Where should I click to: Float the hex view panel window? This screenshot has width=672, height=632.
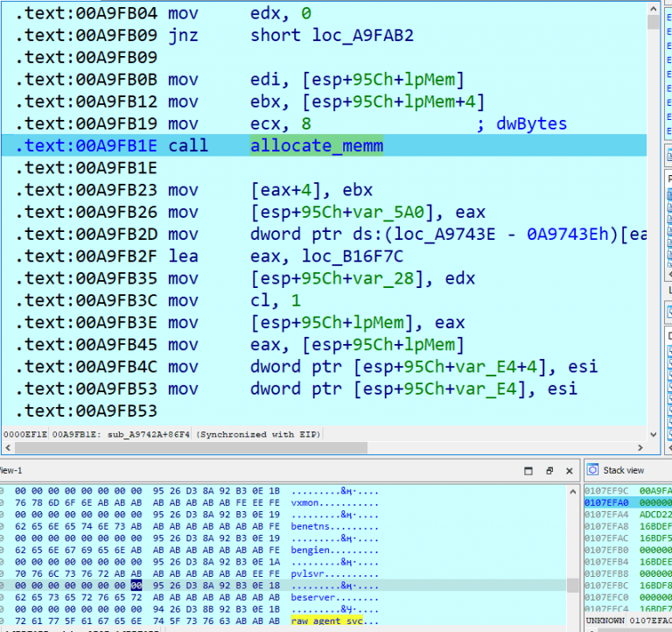(549, 470)
